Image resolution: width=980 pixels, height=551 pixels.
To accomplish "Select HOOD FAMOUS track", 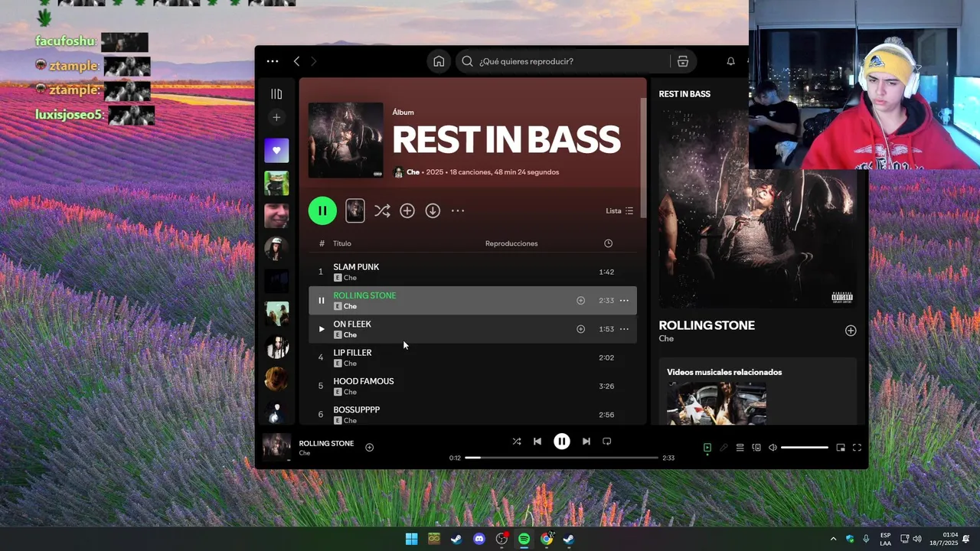I will pyautogui.click(x=472, y=386).
